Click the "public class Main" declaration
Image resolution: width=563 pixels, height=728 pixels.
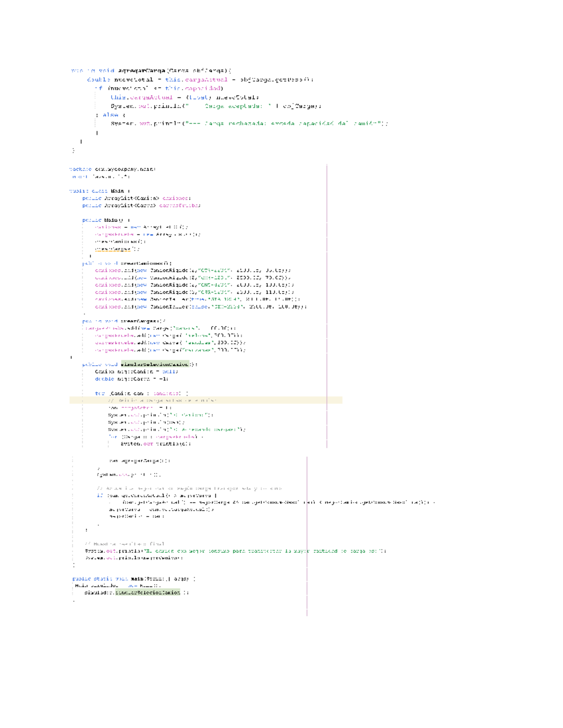[x=99, y=191]
